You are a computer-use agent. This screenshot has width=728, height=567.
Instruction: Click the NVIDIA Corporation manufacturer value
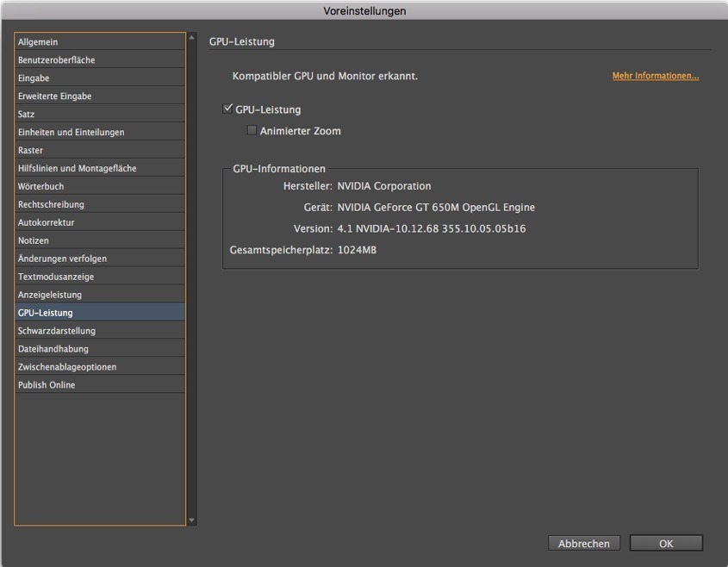pos(384,186)
